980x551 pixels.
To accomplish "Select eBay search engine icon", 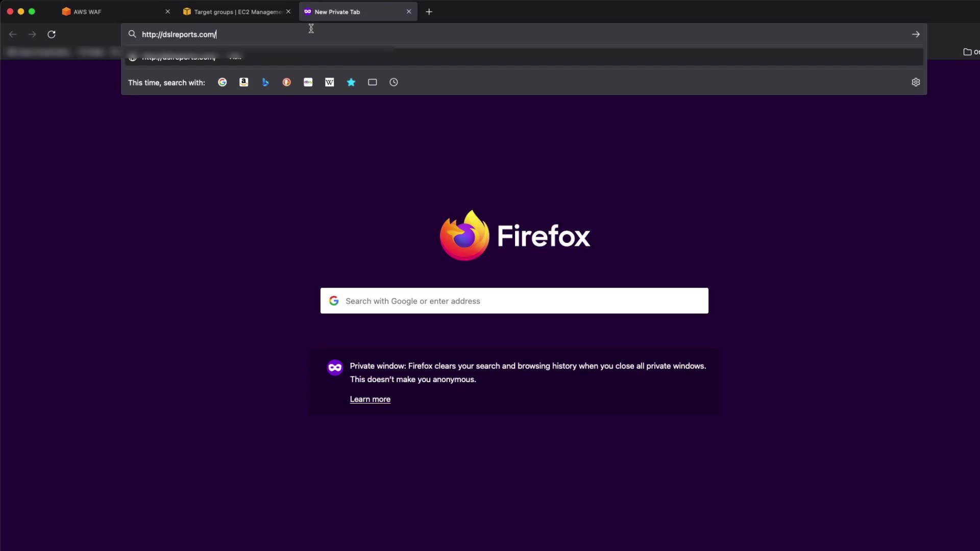I will (308, 82).
